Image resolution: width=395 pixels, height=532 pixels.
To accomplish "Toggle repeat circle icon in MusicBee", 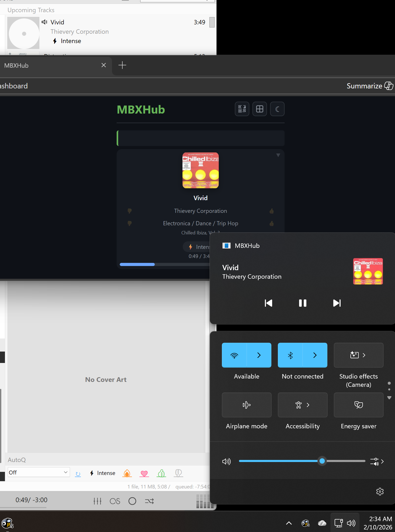I will coord(132,501).
